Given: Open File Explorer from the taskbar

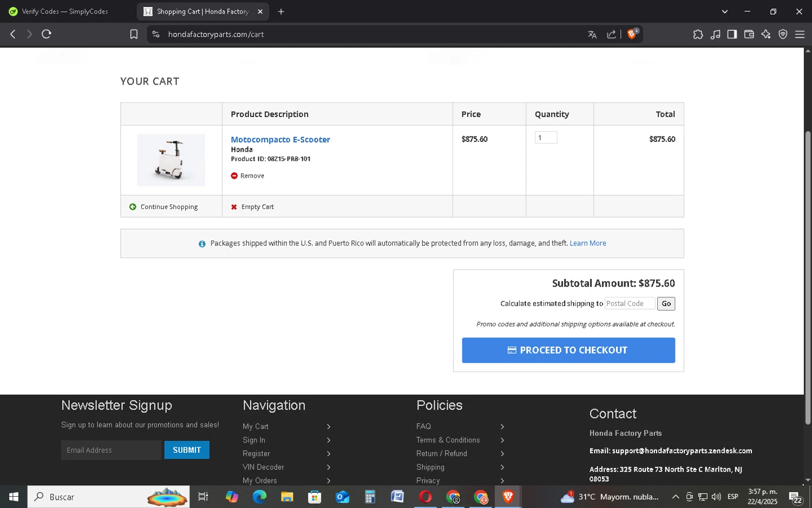Looking at the screenshot, I should (287, 497).
